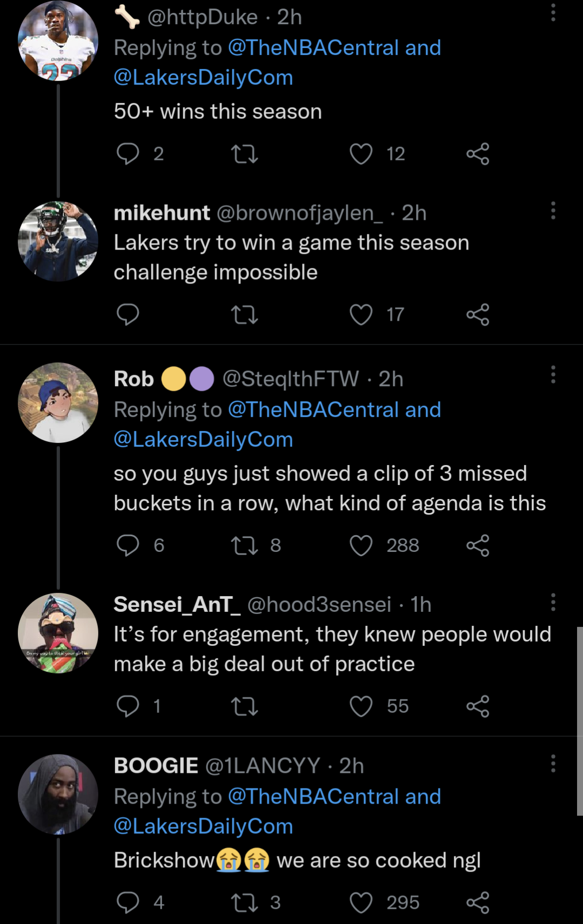Reply to httpDuke's 50+ wins tweet

click(x=128, y=154)
